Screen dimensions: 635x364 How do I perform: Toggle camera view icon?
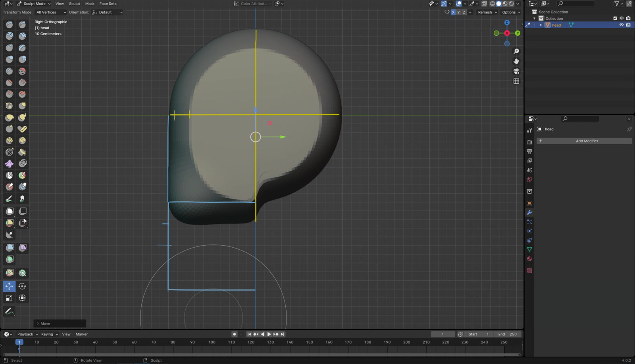[x=516, y=71]
